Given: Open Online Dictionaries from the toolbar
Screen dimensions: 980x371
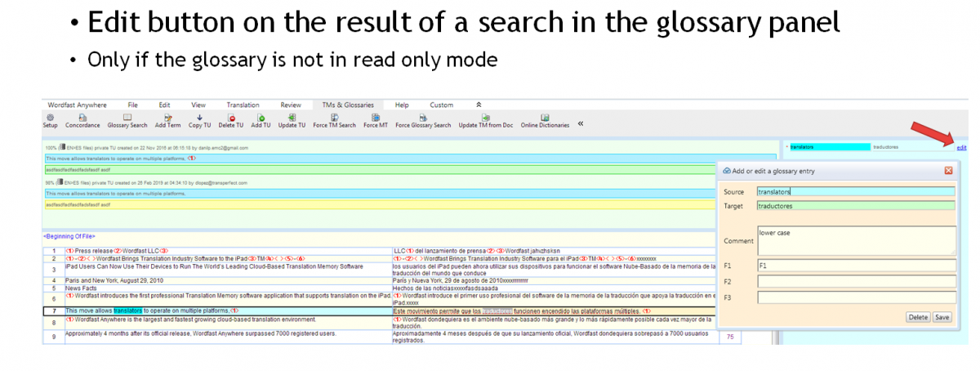Looking at the screenshot, I should coord(545,118).
